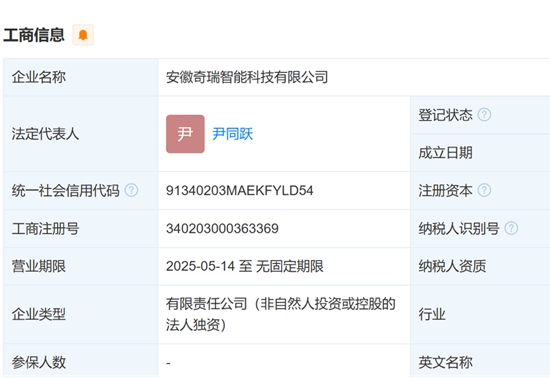Click the help icon beside 纳税人识别号
550x378 pixels.
[511, 228]
